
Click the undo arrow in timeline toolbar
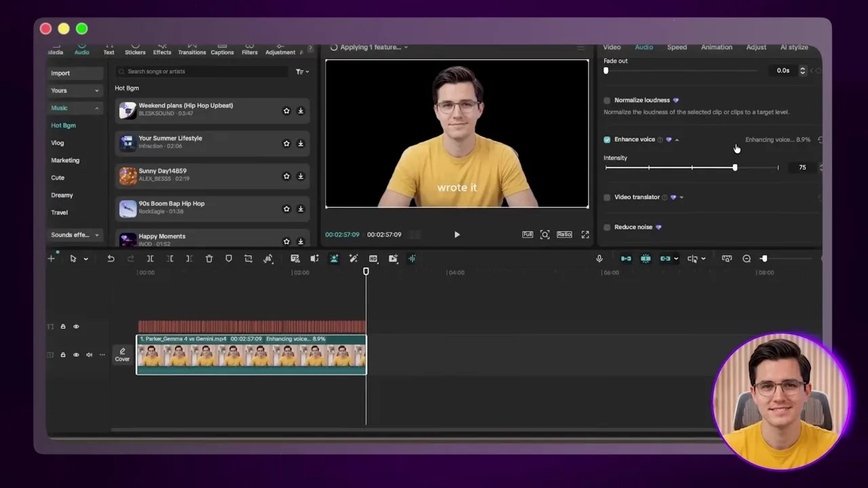click(x=111, y=259)
